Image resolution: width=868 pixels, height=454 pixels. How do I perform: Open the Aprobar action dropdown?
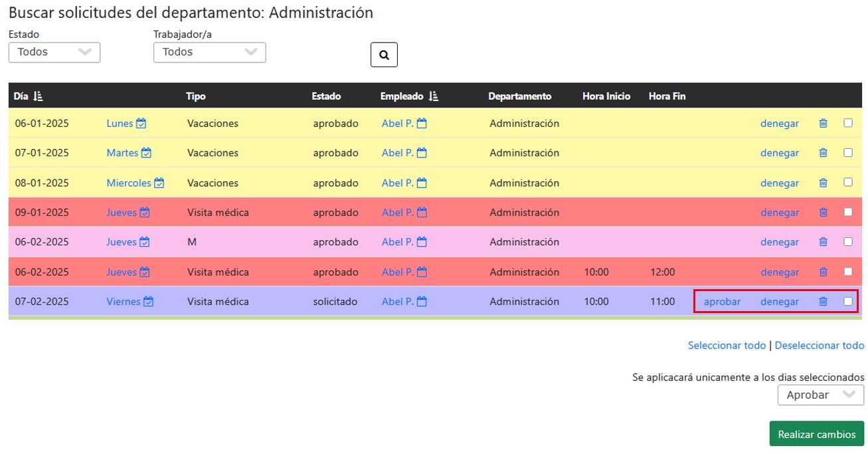pos(821,395)
